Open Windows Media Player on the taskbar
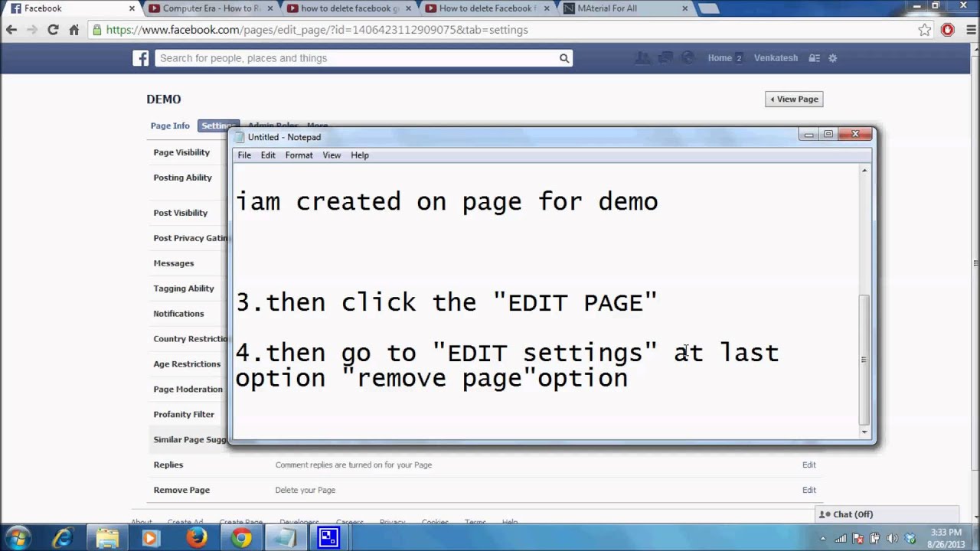Screen dimensions: 980x551 (150, 538)
